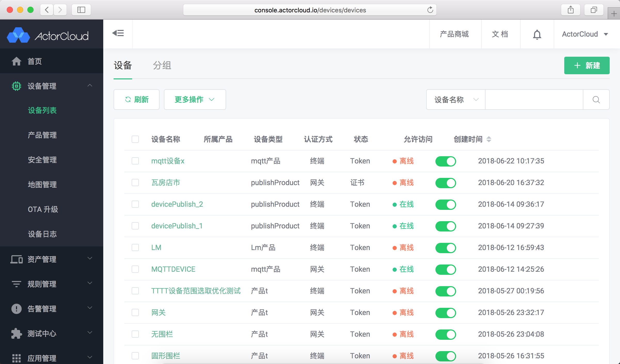Open device 无围栏 details
The width and height of the screenshot is (620, 364).
tap(162, 334)
